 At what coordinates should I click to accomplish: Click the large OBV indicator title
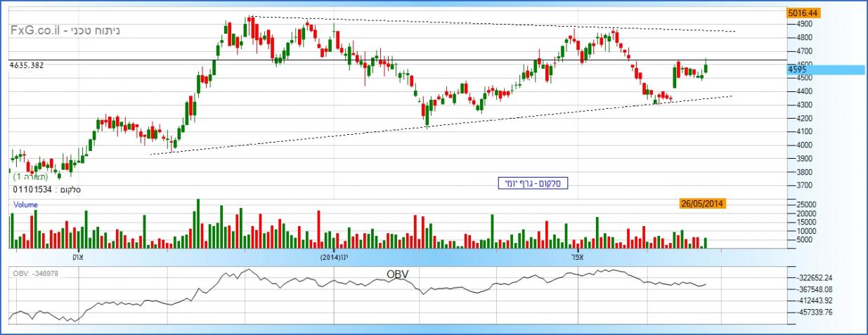click(397, 273)
